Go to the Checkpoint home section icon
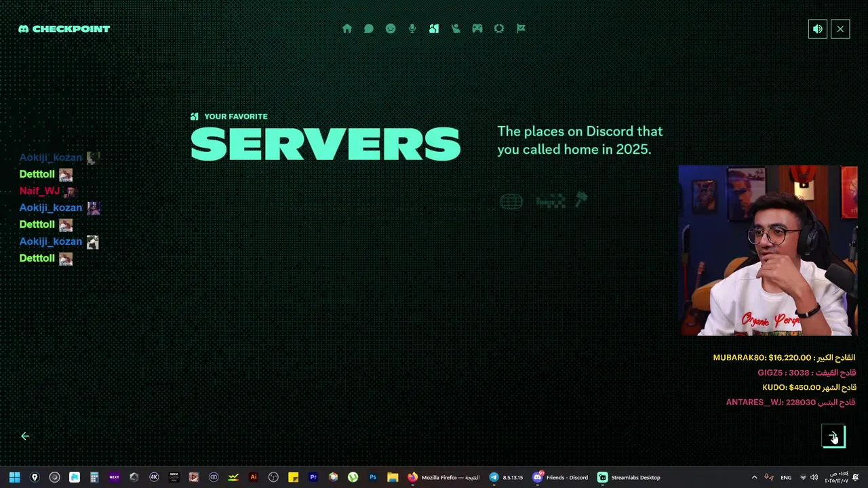Viewport: 868px width, 488px height. tap(347, 28)
